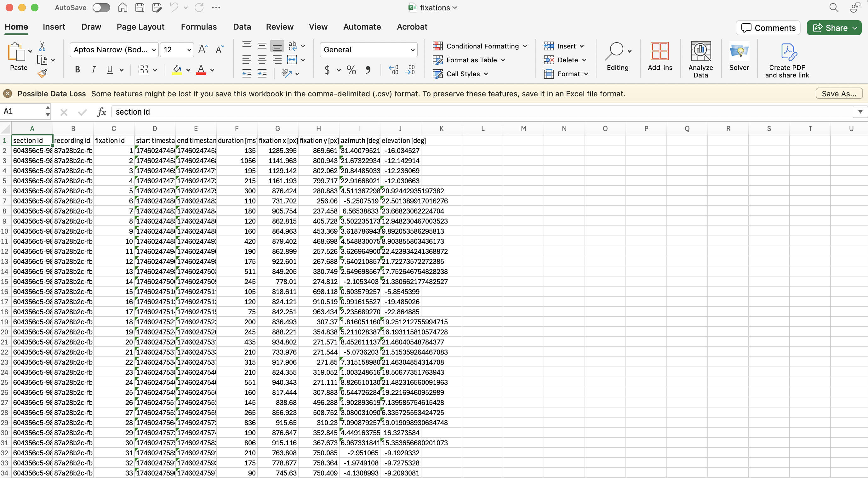Increase font size with the large A icon
The width and height of the screenshot is (868, 478).
203,49
